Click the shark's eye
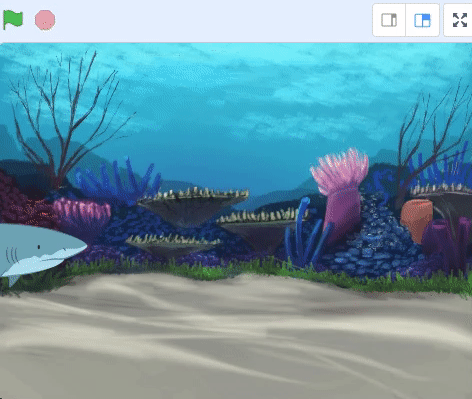472x399 pixels. click(x=39, y=247)
